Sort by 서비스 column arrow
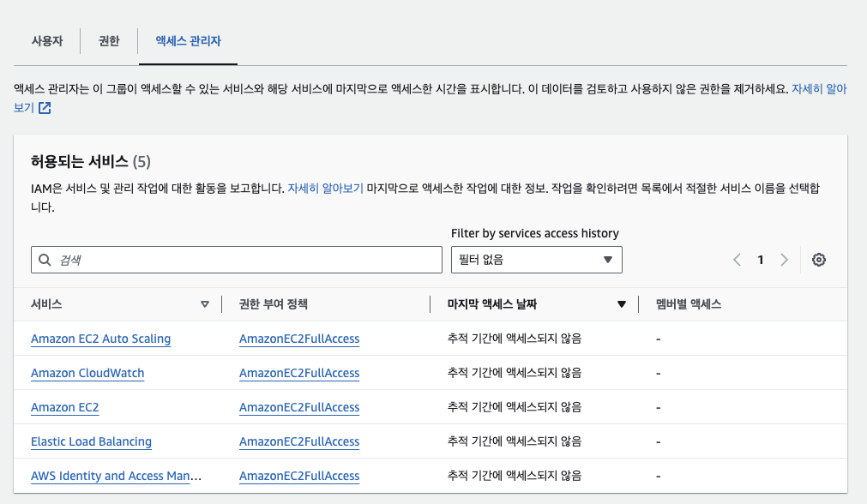The height and width of the screenshot is (504, 867). (204, 304)
